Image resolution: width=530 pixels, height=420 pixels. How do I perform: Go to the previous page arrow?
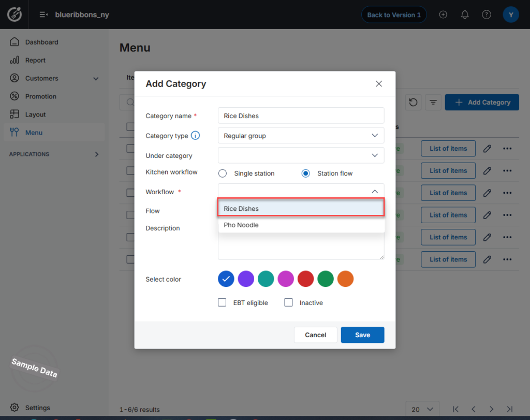(x=474, y=409)
